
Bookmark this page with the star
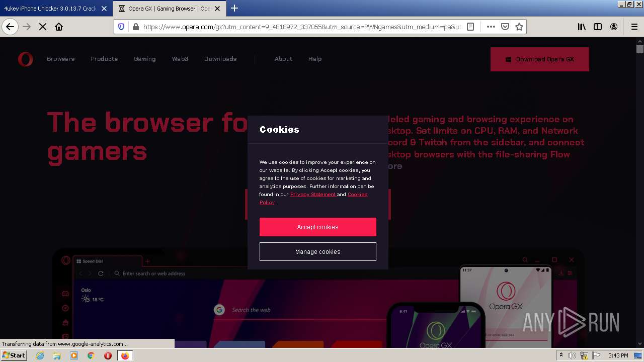(x=519, y=27)
